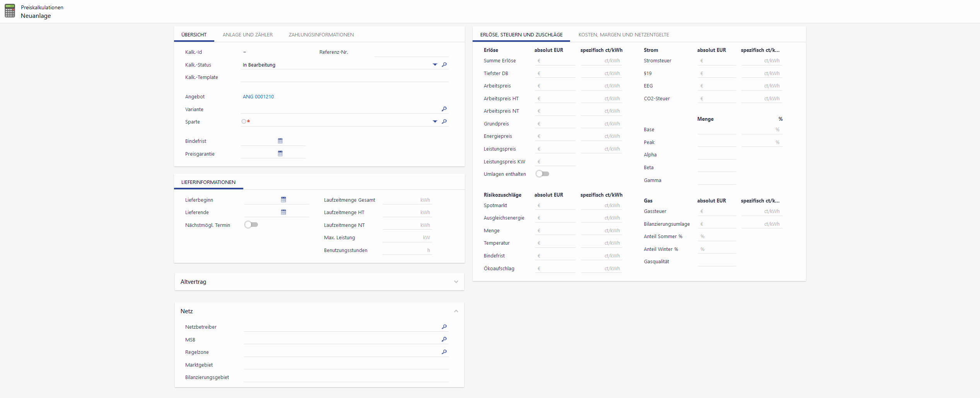Click the Variante search magnifier icon

(444, 109)
